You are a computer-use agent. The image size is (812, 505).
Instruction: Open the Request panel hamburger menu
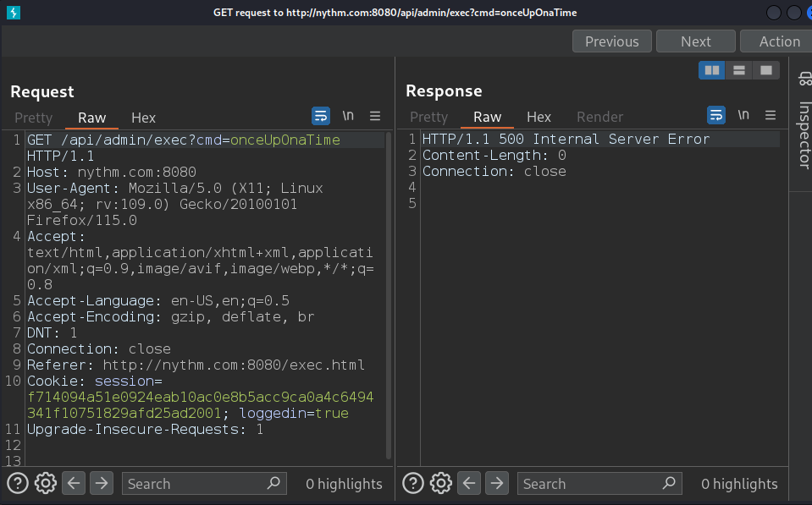pos(375,116)
